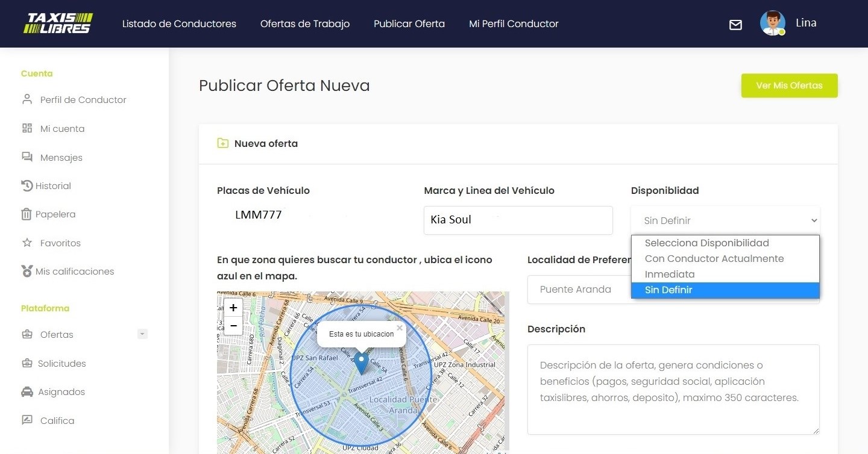Close the 'Esta es tu ubicacion' popup
Image resolution: width=868 pixels, height=454 pixels.
(x=399, y=328)
